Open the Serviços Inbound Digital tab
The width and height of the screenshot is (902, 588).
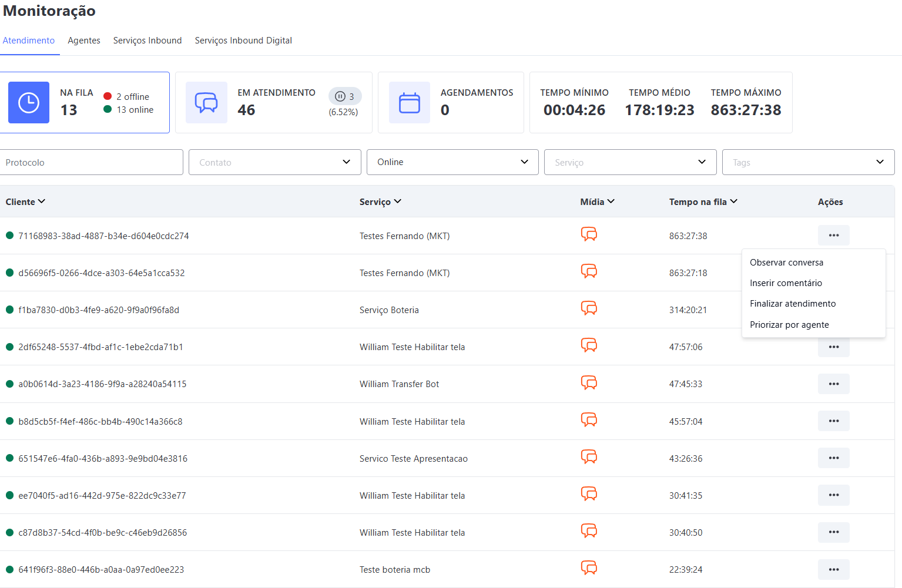pos(243,41)
